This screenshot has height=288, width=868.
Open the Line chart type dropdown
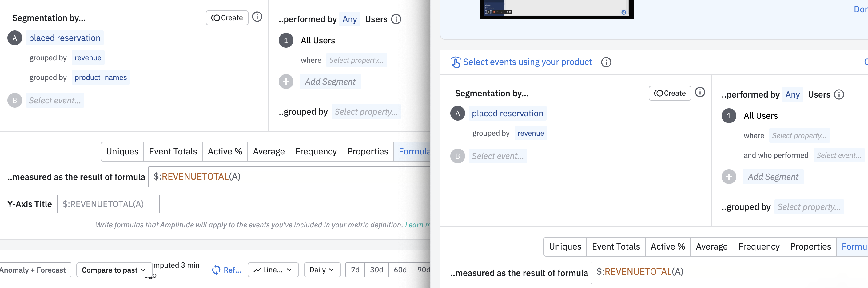point(273,270)
